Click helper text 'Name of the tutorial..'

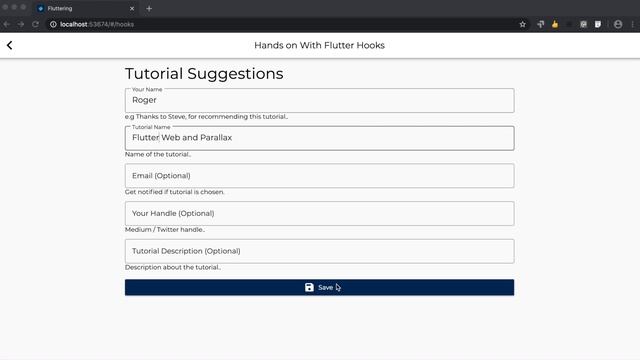(x=158, y=154)
